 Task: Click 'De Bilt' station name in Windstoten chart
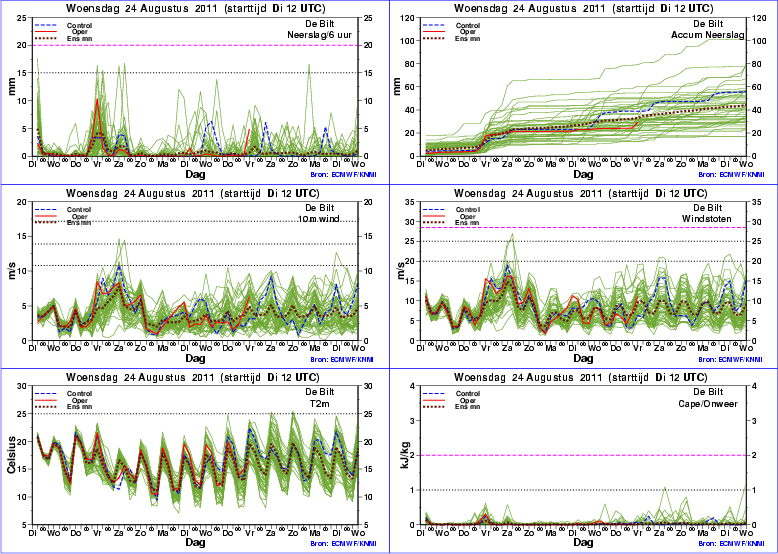708,208
